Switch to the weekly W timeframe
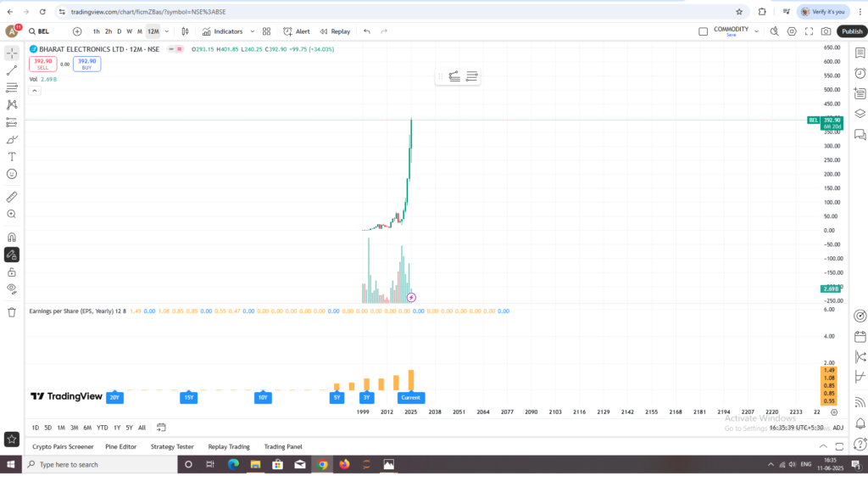Viewport: 868px width, 487px height. click(129, 31)
